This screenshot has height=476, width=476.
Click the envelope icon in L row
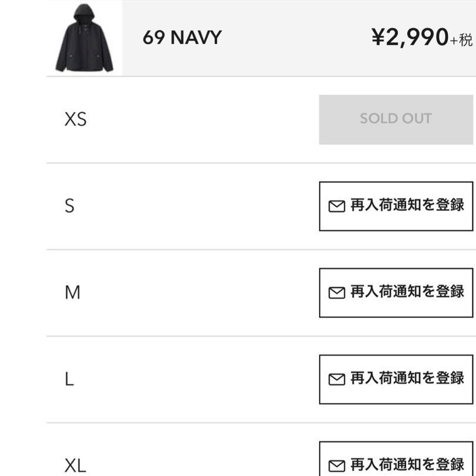tap(336, 379)
